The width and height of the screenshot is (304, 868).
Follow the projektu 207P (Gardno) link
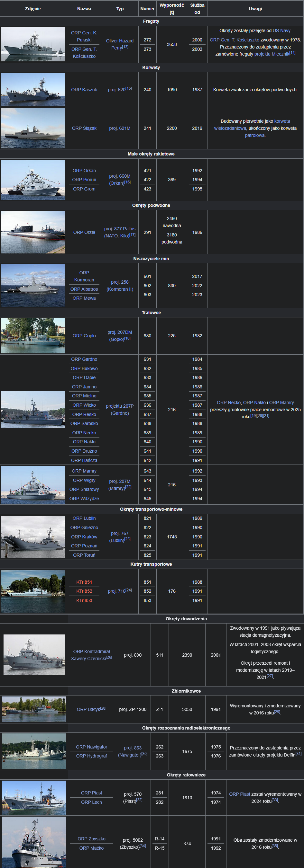pyautogui.click(x=120, y=410)
